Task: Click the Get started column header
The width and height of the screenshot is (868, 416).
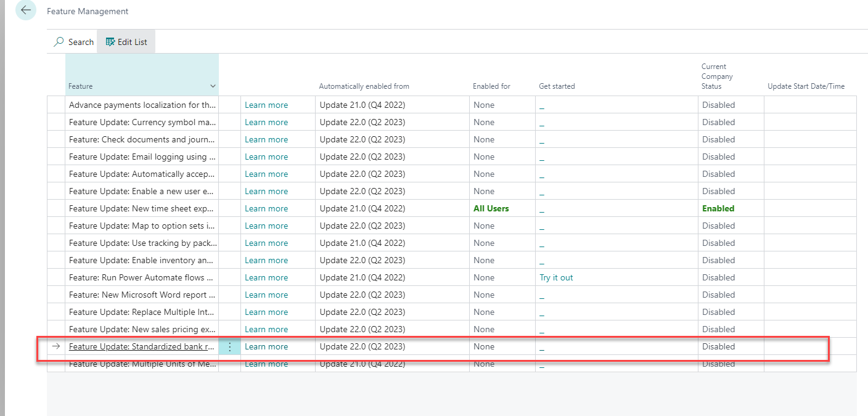Action: [557, 86]
